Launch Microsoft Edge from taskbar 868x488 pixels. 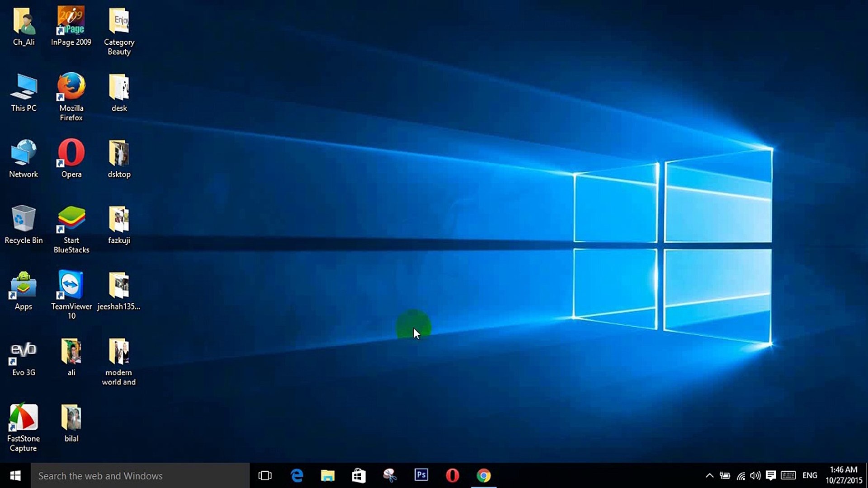pos(297,475)
